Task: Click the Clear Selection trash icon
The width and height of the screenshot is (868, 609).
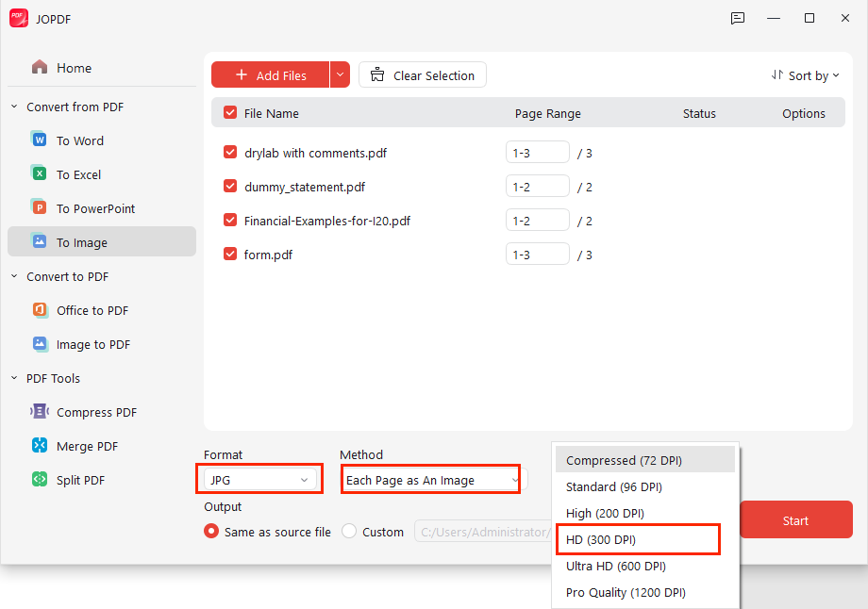Action: [377, 74]
